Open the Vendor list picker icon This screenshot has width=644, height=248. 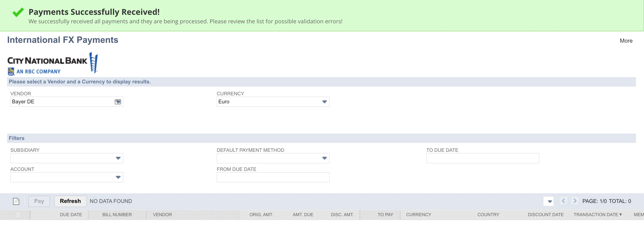coord(118,102)
